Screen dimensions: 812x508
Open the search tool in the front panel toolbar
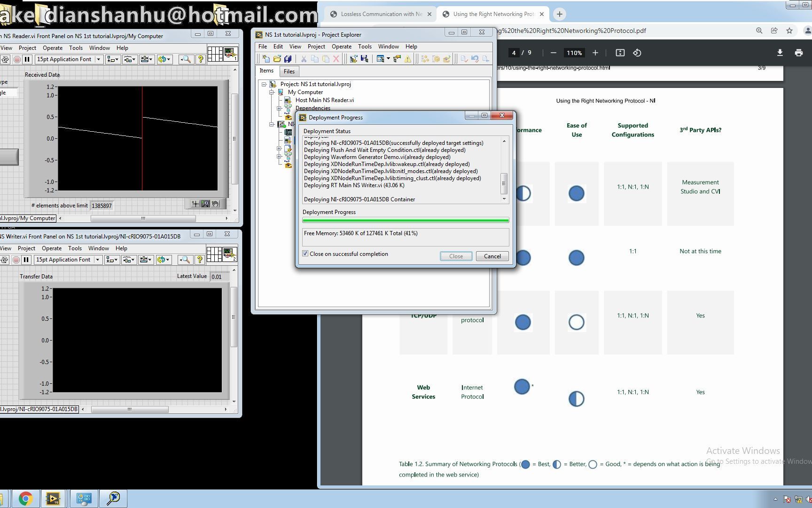185,59
